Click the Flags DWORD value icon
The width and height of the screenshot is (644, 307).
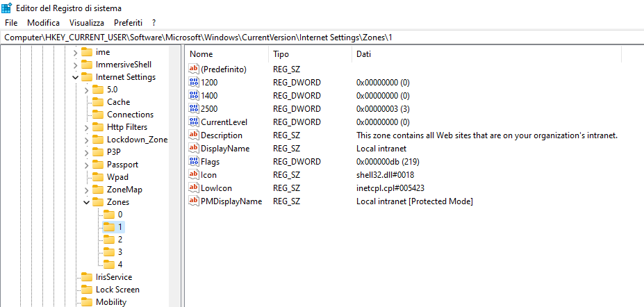coord(193,162)
